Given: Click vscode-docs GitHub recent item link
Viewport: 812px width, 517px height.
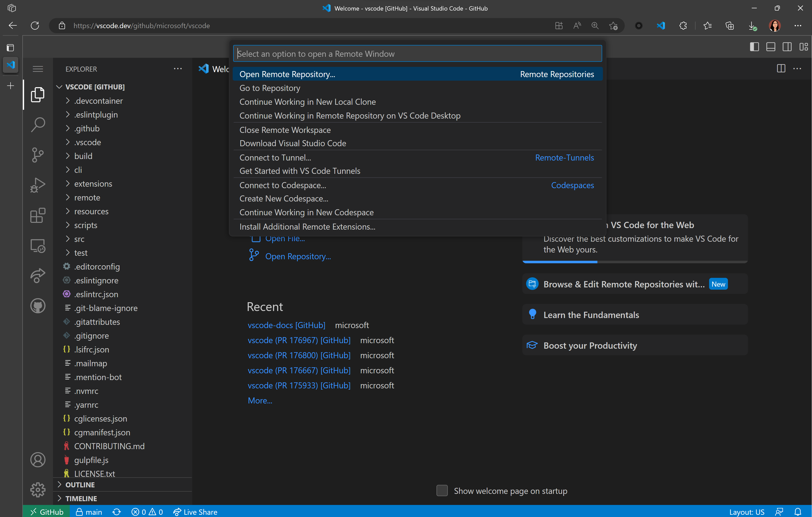Looking at the screenshot, I should tap(286, 325).
